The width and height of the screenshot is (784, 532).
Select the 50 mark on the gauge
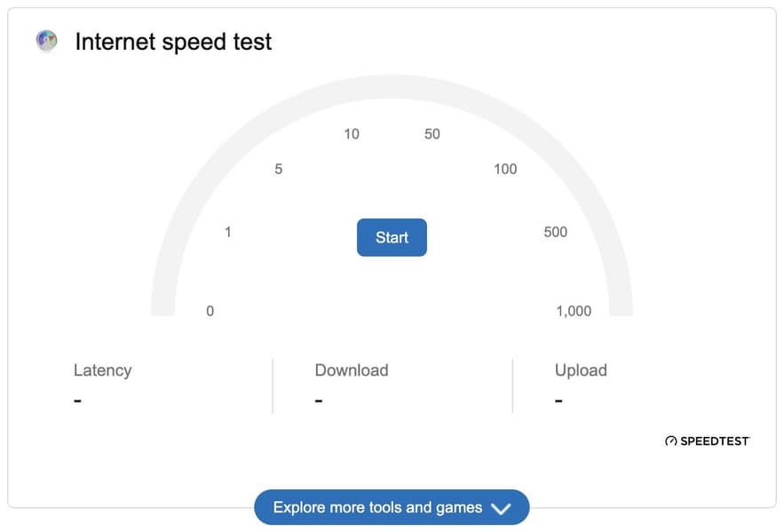(x=432, y=134)
